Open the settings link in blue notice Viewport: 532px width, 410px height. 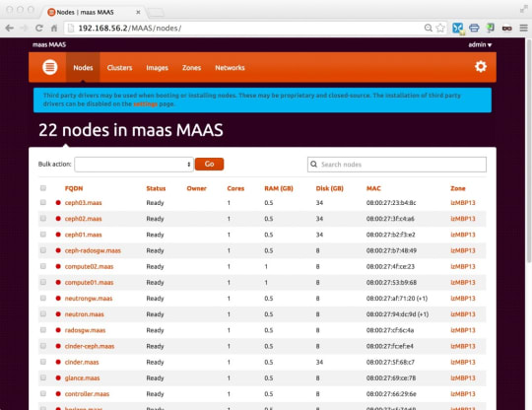(145, 103)
